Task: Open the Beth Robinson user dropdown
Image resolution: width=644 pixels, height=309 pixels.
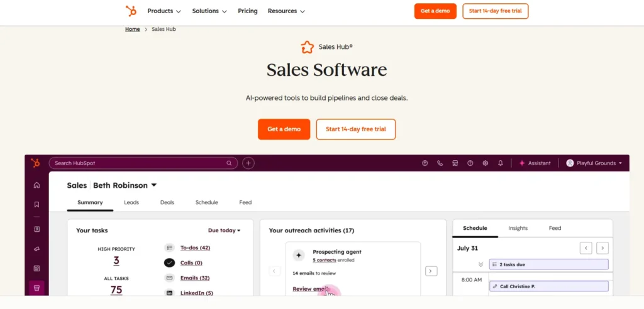Action: [x=125, y=185]
